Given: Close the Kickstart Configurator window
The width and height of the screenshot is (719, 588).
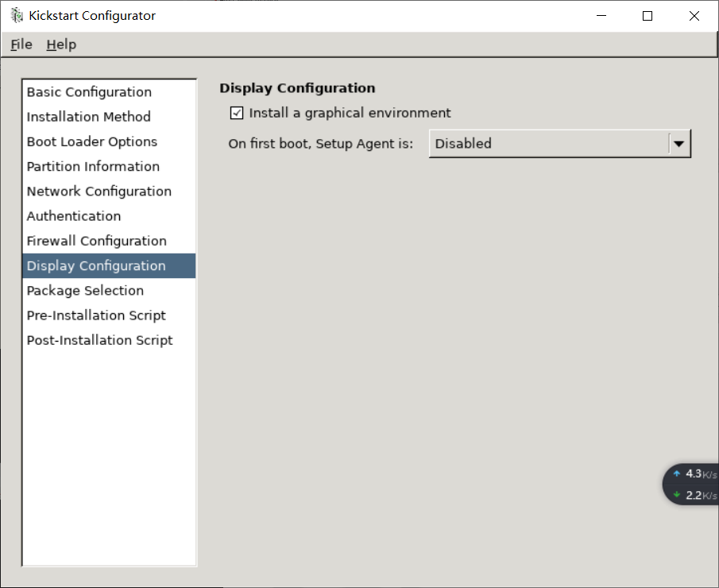Looking at the screenshot, I should pos(694,16).
